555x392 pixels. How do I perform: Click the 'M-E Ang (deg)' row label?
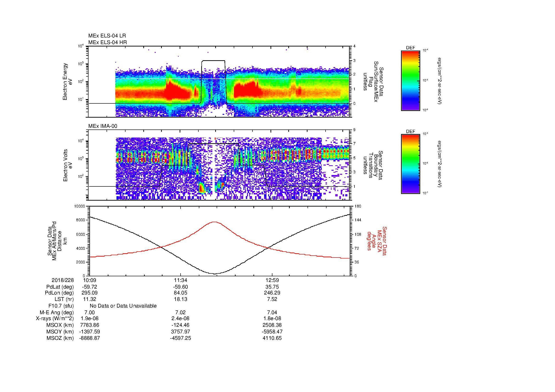coord(57,313)
